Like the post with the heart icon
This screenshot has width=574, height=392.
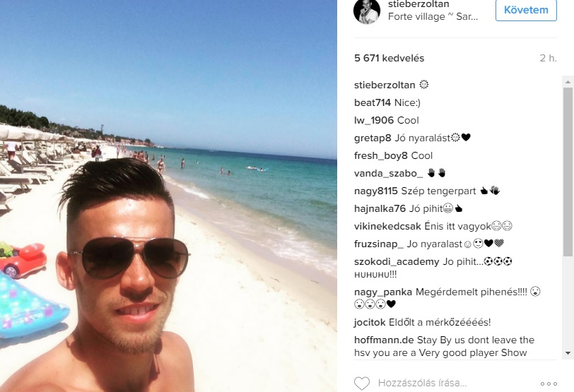[x=362, y=384]
